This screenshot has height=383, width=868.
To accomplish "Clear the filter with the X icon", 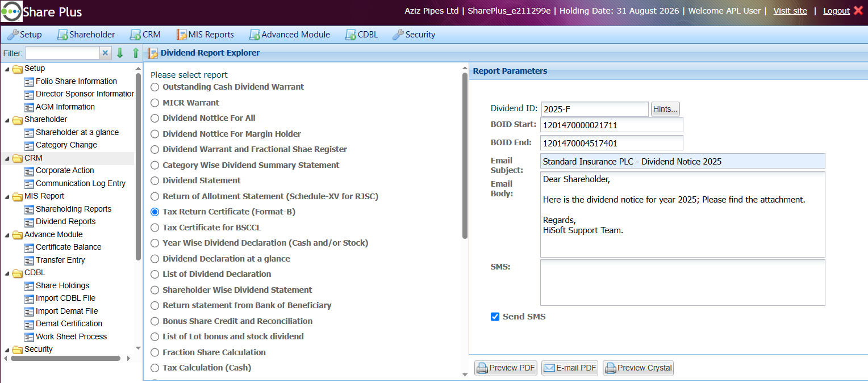I will (x=105, y=53).
